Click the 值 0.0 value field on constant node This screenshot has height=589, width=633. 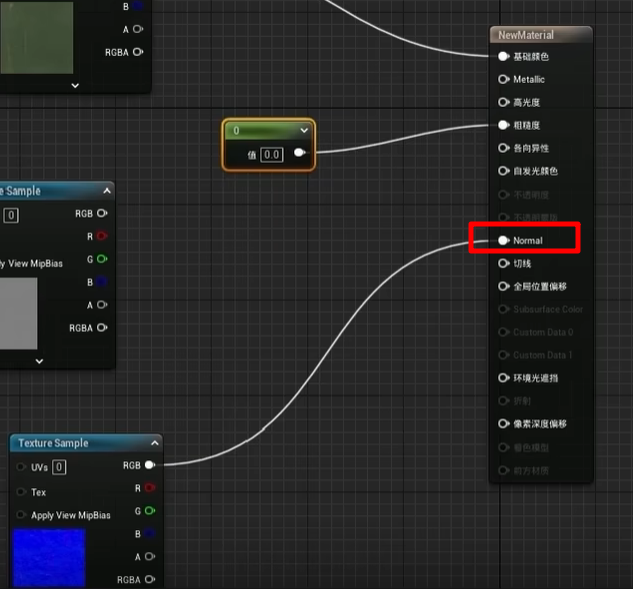pyautogui.click(x=272, y=155)
